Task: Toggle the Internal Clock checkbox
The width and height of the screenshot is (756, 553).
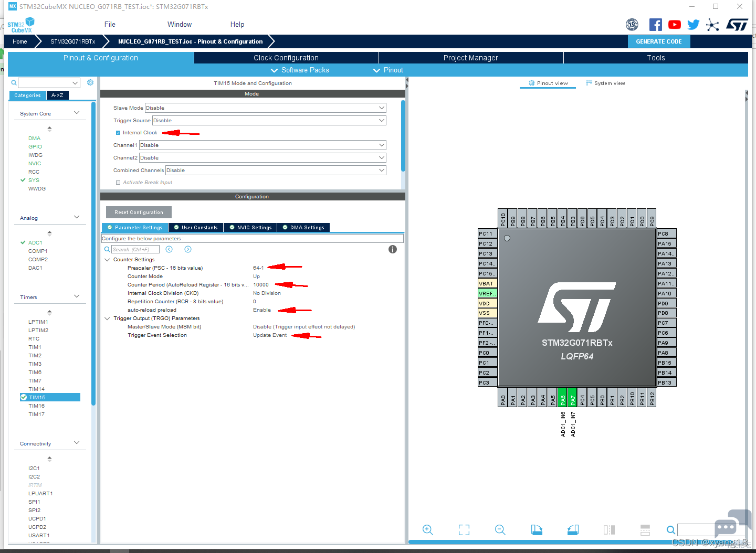Action: pos(118,133)
